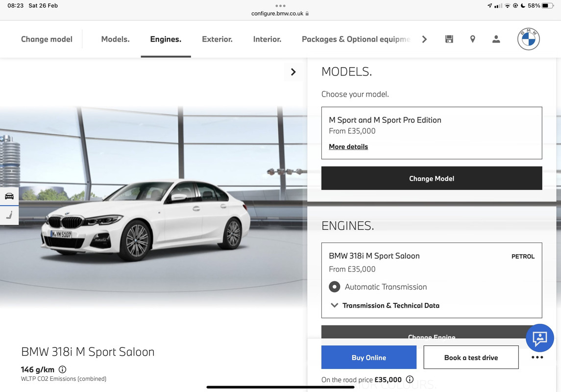Click the white BMW car image
The image size is (561, 392).
pyautogui.click(x=146, y=219)
